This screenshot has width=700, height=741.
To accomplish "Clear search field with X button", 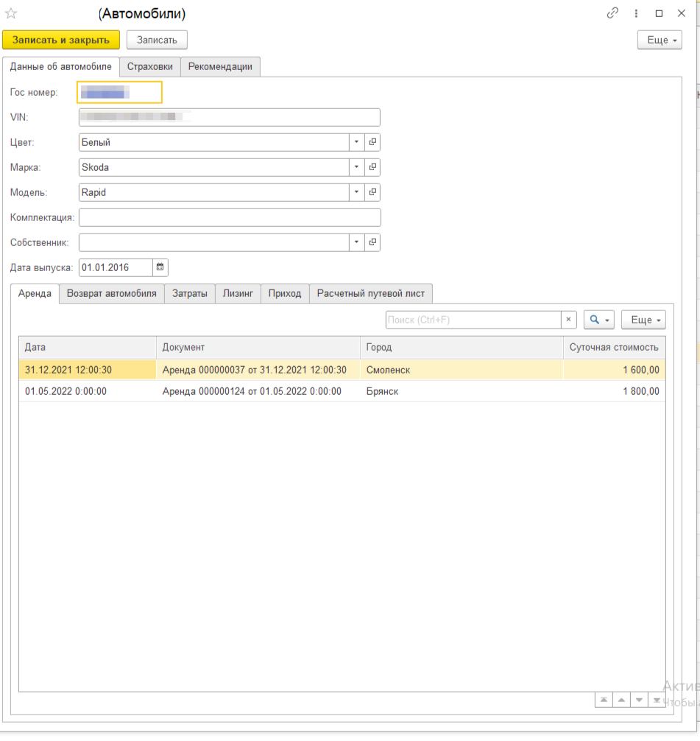I will pyautogui.click(x=569, y=320).
